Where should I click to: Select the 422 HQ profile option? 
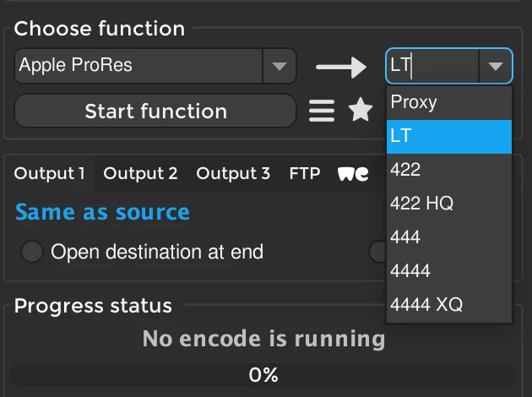(449, 204)
